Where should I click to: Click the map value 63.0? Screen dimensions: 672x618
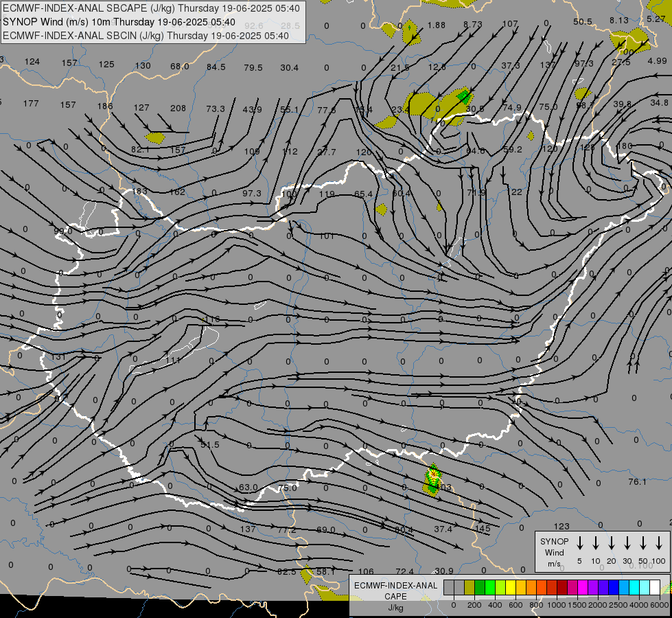pyautogui.click(x=248, y=488)
